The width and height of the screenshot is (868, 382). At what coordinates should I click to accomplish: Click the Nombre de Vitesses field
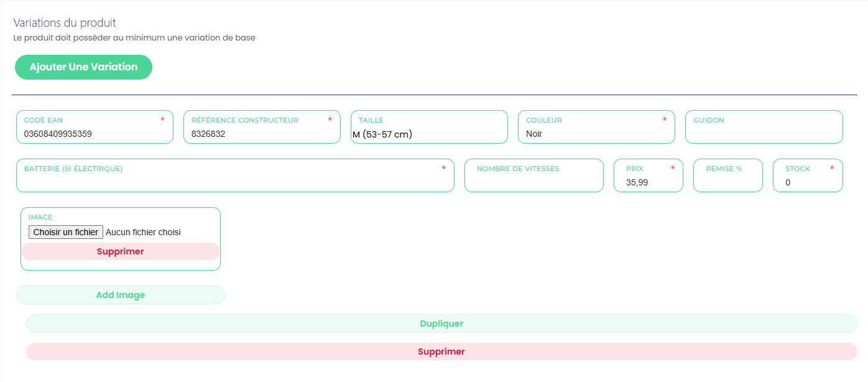point(533,181)
